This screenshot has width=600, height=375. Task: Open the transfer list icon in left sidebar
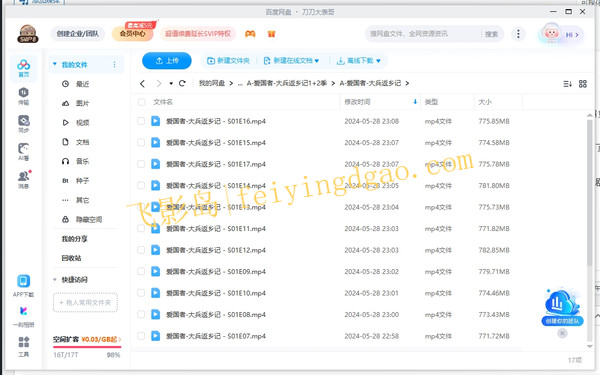23,95
